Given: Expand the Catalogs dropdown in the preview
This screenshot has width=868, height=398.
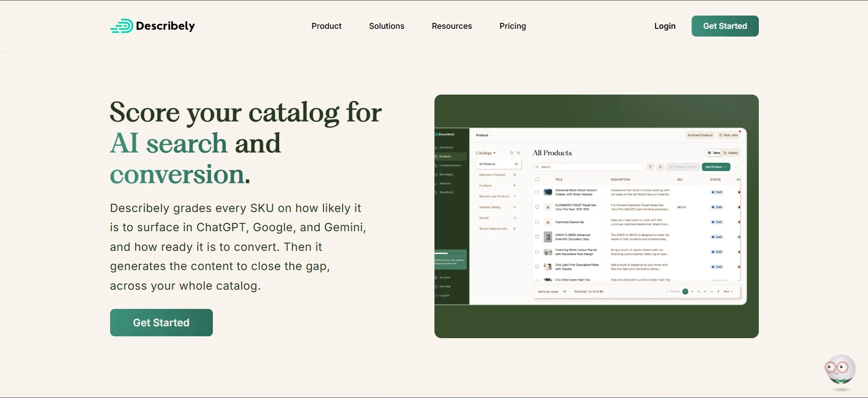Looking at the screenshot, I should [x=486, y=153].
